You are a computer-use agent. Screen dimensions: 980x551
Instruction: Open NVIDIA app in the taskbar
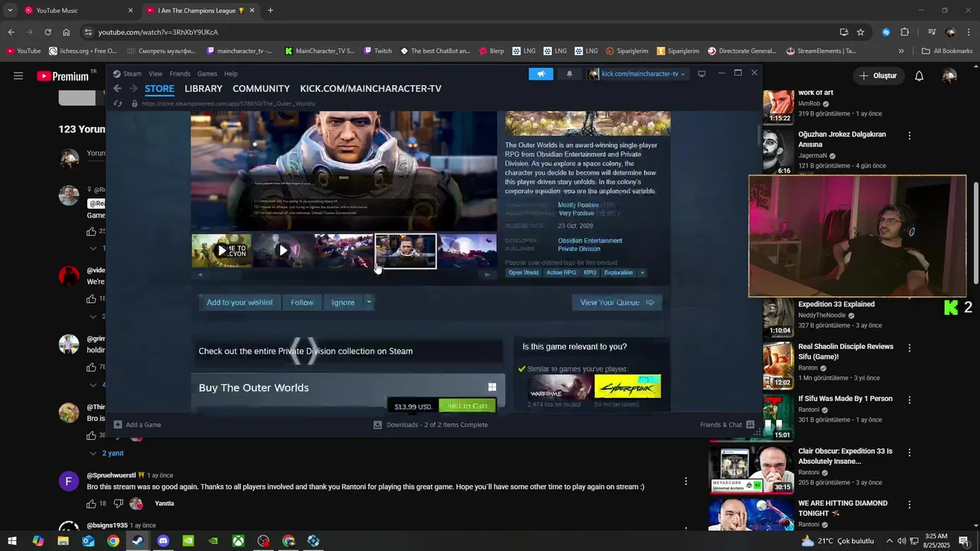coord(188,541)
